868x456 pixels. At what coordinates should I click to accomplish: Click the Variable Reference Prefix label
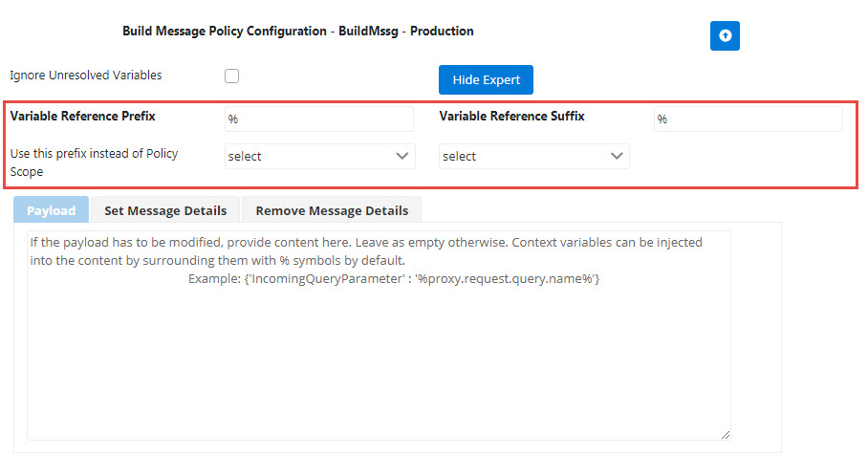click(x=82, y=117)
